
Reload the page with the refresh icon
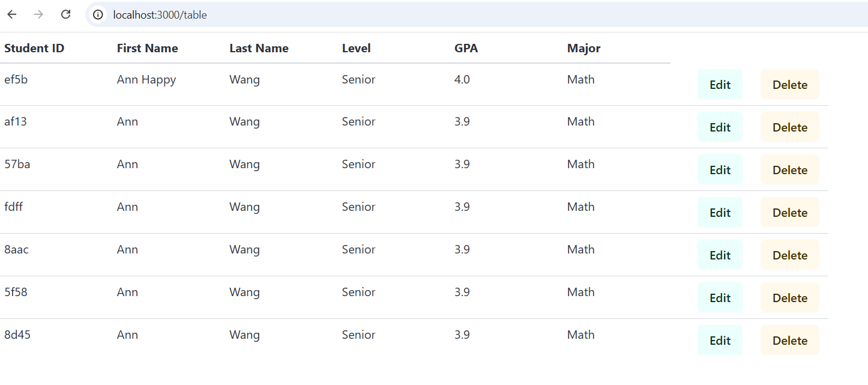coord(66,14)
